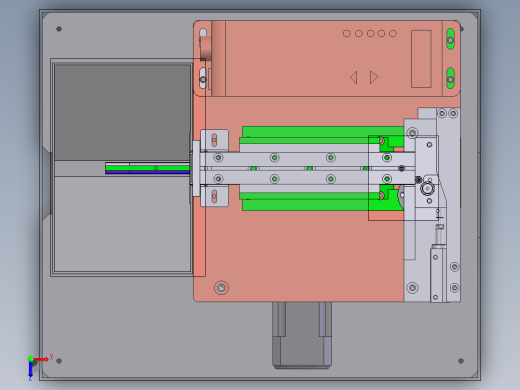
Task: Pick the top-left corner hole of base plate
Action: click(x=59, y=29)
